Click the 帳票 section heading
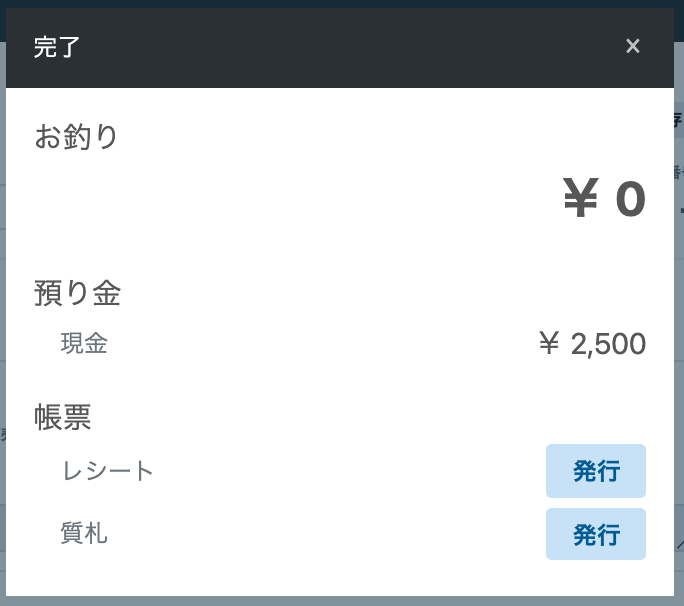 click(x=63, y=418)
